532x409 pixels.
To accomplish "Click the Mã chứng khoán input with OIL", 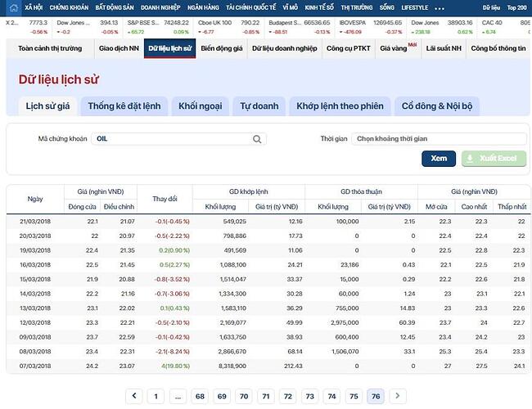I will (x=172, y=139).
